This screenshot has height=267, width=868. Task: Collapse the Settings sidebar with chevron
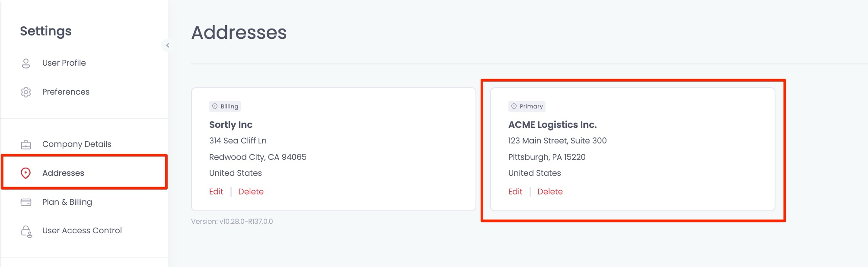pyautogui.click(x=168, y=45)
